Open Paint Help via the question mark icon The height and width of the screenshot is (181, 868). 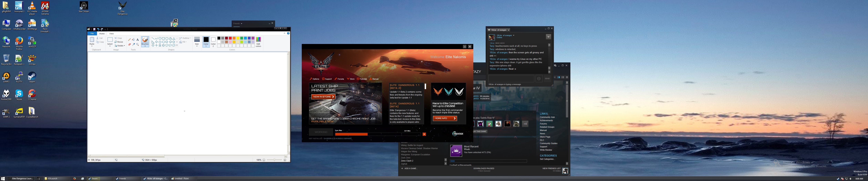(288, 33)
